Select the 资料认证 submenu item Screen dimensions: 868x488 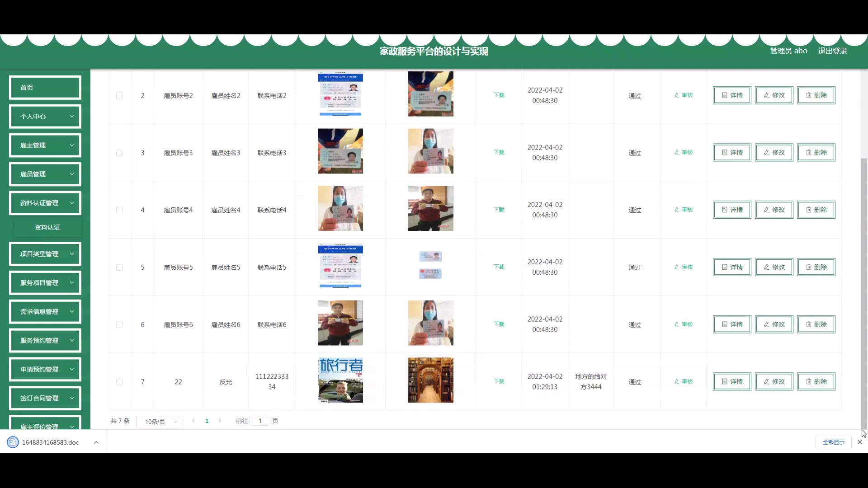click(47, 227)
